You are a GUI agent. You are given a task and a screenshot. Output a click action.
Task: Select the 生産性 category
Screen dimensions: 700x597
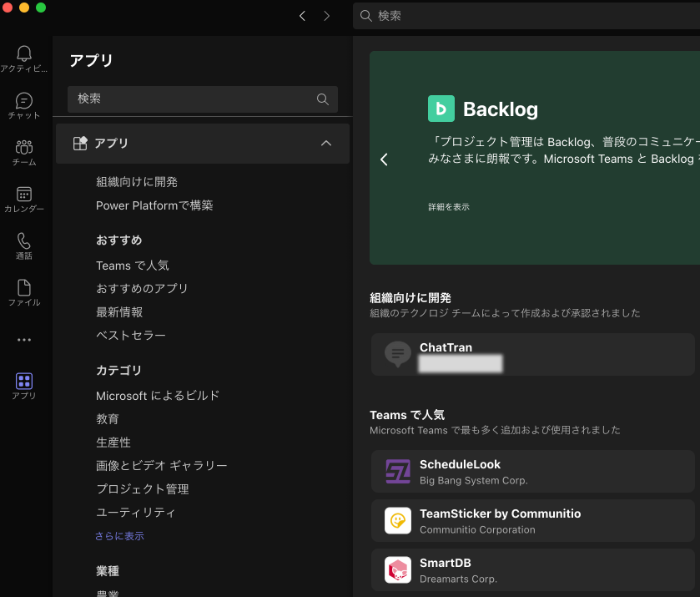pos(113,443)
